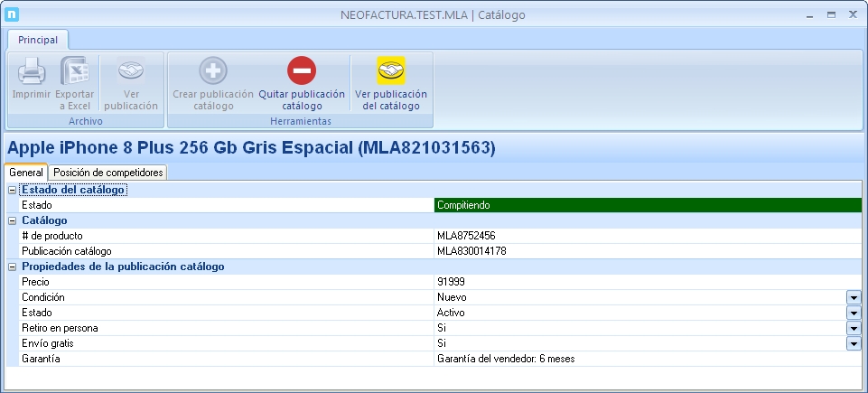
Task: Click Crear publicación catálogo plus icon
Action: [x=212, y=70]
